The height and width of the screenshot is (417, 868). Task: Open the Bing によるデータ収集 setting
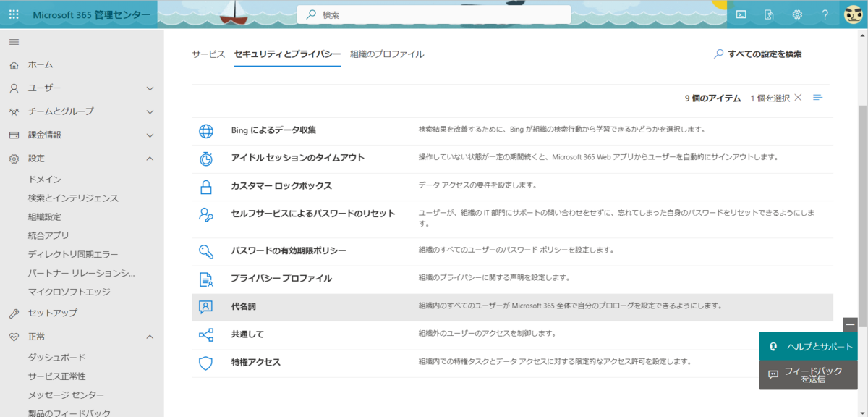pos(273,131)
